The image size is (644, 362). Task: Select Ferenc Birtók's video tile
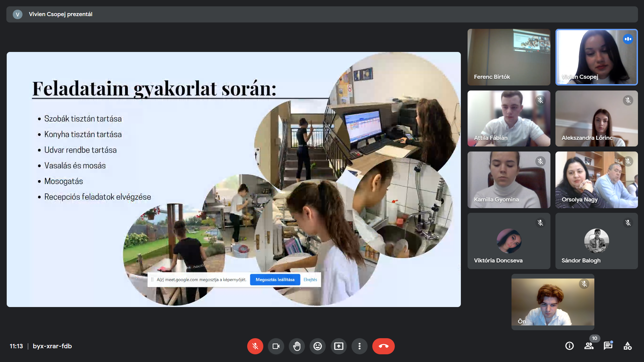[509, 57]
